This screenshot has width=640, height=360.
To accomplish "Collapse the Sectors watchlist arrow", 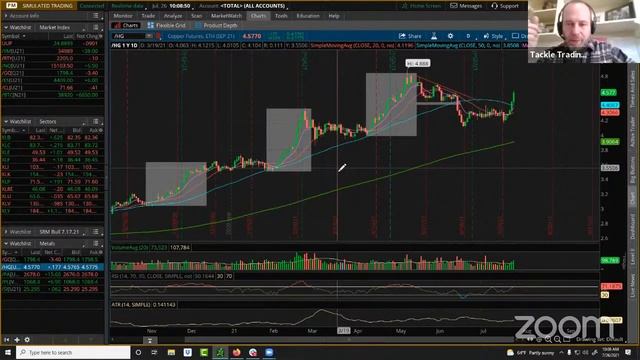I will click(6, 122).
